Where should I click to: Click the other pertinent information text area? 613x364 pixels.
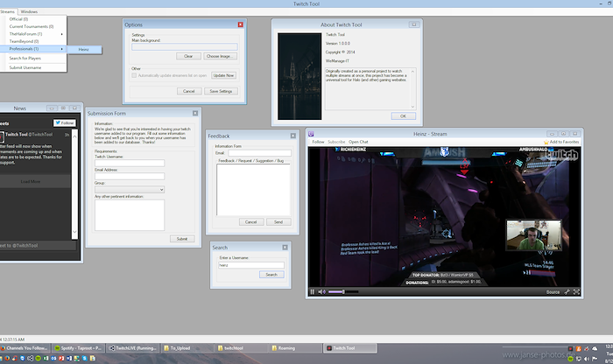(x=130, y=214)
